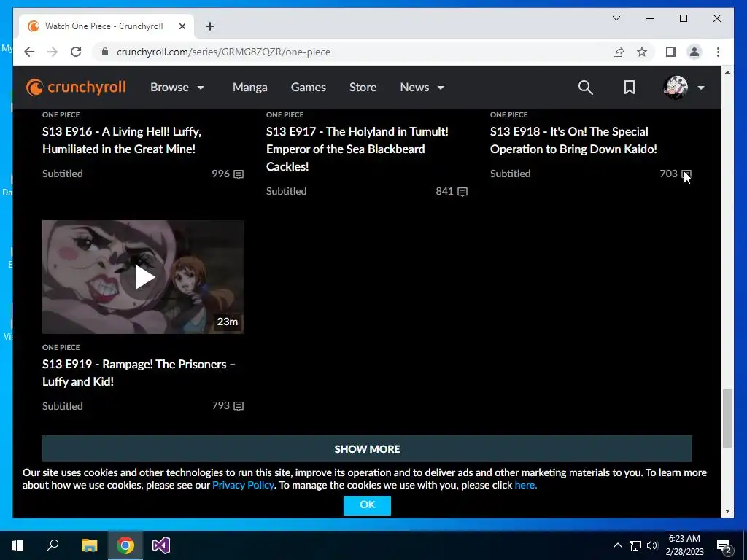Click the SHOW MORE button
The height and width of the screenshot is (560, 747).
367,448
